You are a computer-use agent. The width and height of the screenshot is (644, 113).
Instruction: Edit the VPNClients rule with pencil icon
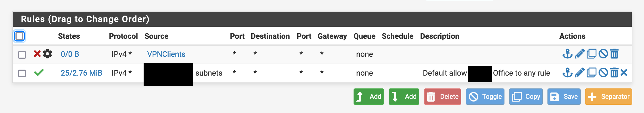(580, 54)
